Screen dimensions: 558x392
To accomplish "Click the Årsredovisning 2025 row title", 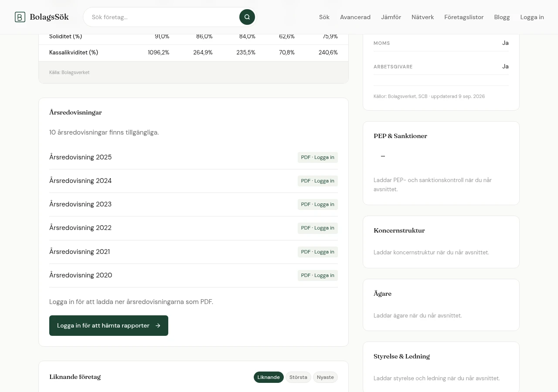I will point(80,157).
